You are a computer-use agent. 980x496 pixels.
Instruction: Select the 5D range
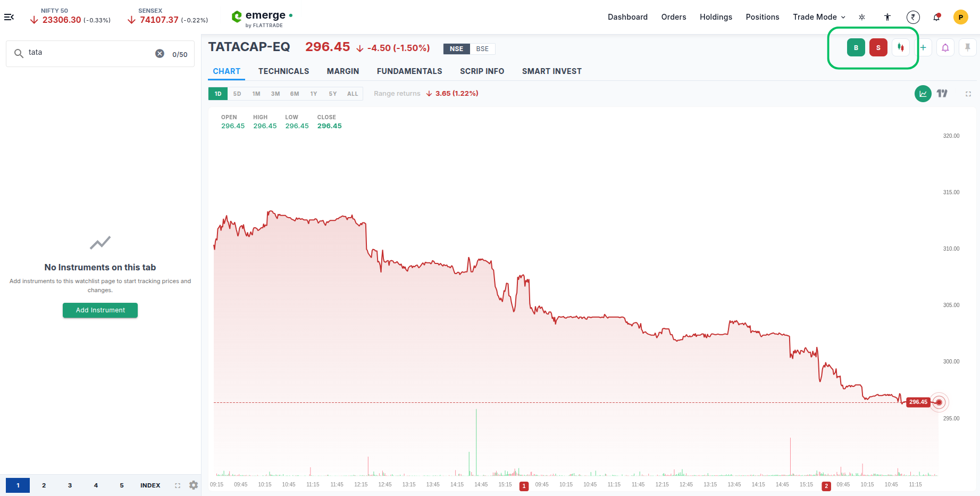pyautogui.click(x=237, y=94)
